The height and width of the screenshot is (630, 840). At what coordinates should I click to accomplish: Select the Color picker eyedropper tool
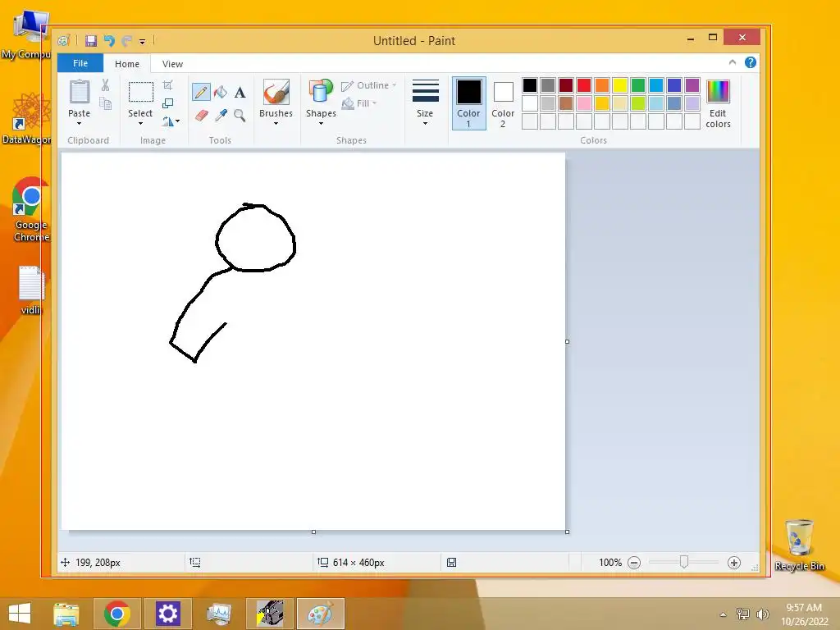220,115
